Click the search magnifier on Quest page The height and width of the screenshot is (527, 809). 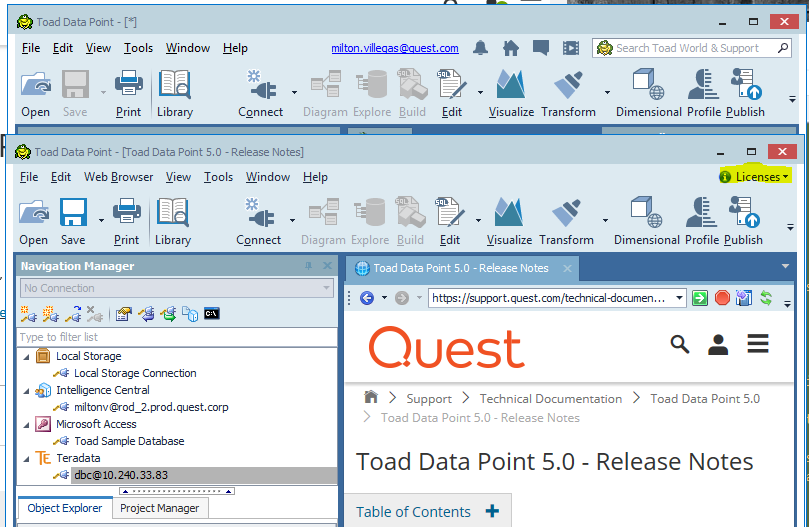click(679, 344)
